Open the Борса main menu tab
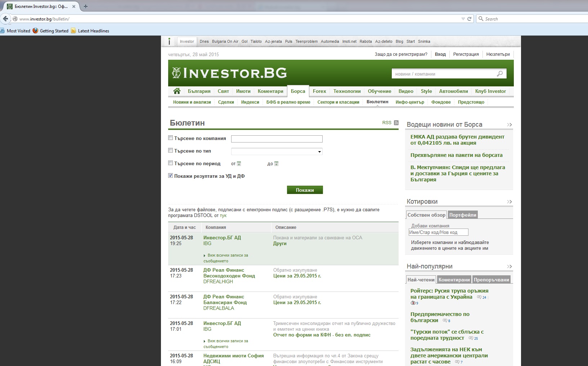The width and height of the screenshot is (588, 366). 298,91
